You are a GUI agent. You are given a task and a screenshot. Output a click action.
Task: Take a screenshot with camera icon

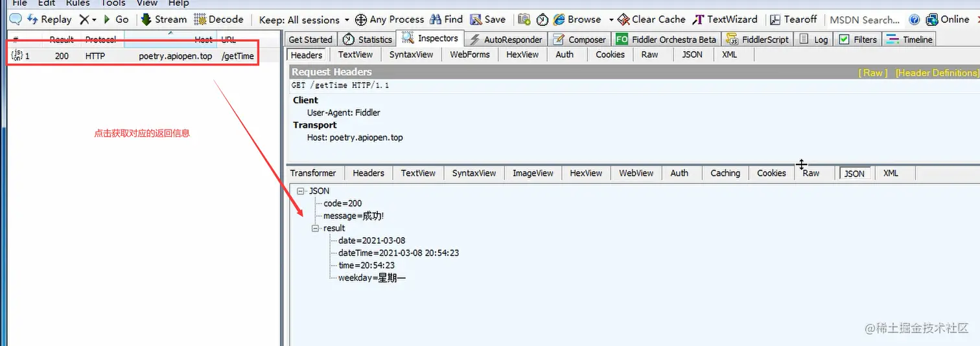(524, 19)
